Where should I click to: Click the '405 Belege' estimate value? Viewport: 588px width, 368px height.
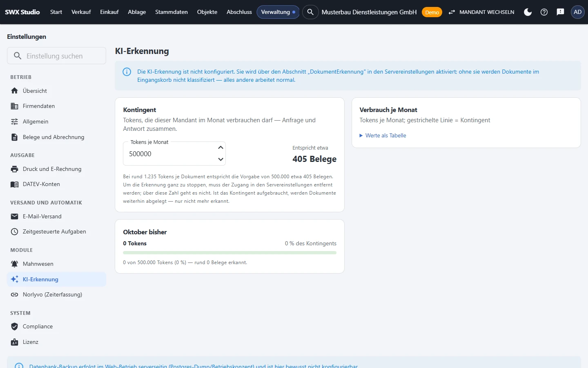coord(314,159)
